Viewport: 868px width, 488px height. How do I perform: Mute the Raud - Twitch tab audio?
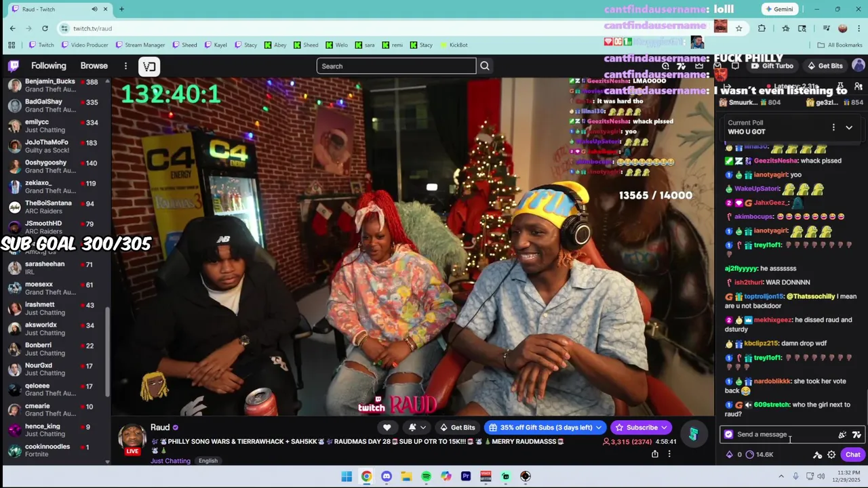click(x=94, y=9)
